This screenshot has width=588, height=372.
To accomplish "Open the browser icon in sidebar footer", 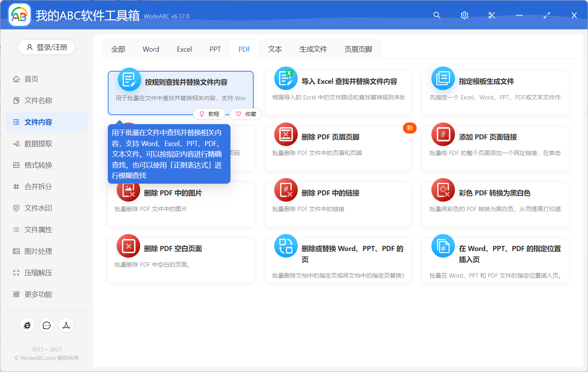I will pyautogui.click(x=27, y=325).
